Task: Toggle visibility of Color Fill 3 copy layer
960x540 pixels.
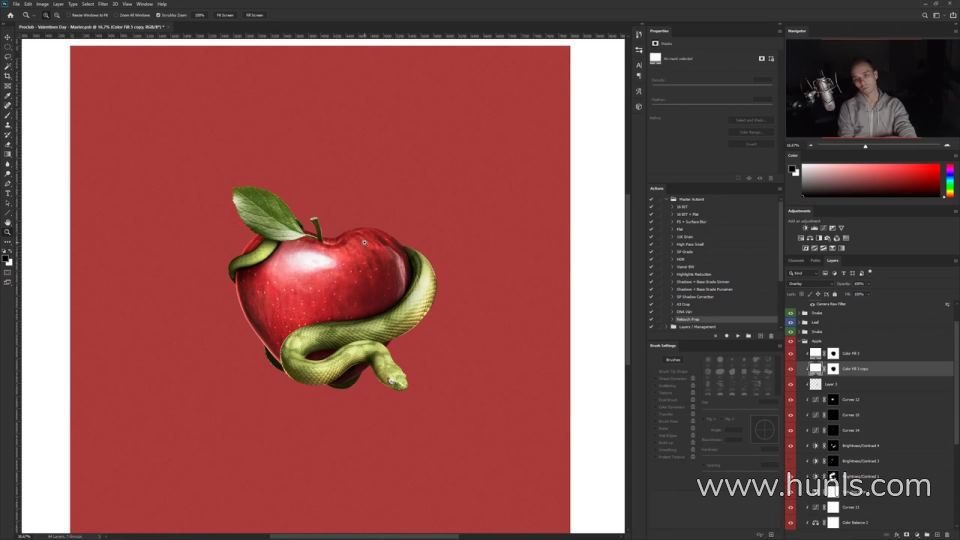Action: click(790, 369)
